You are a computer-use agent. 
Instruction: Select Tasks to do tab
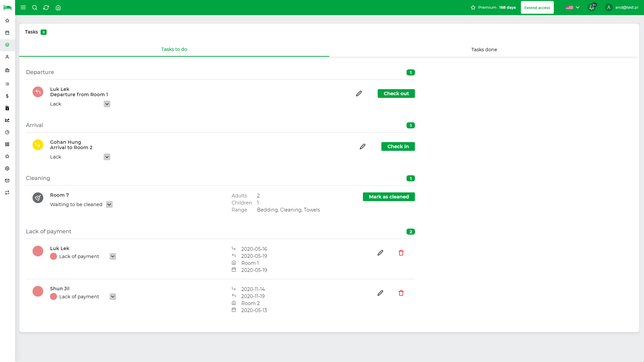point(174,49)
